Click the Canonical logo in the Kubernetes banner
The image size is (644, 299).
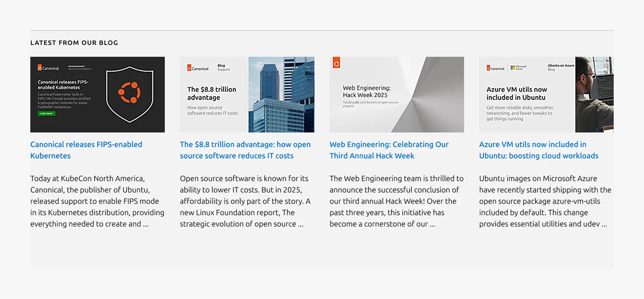48,68
